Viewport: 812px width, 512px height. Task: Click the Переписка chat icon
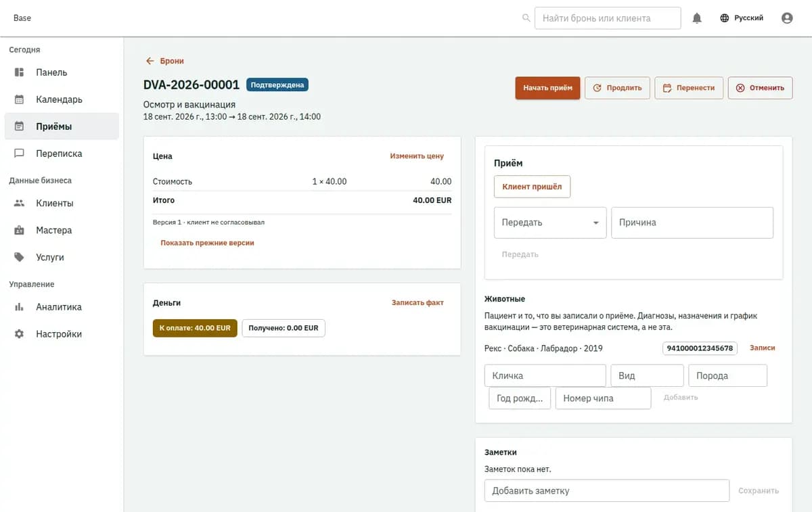pos(20,154)
